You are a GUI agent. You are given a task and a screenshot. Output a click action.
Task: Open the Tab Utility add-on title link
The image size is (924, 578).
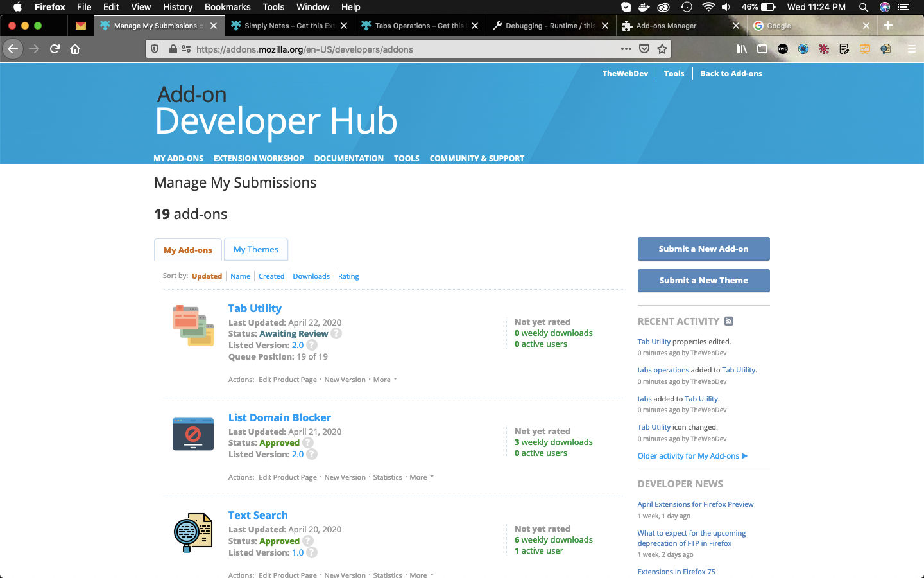click(x=255, y=308)
